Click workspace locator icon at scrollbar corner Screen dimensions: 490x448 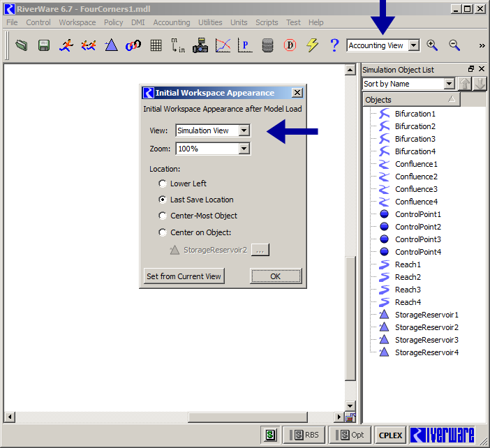[350, 417]
